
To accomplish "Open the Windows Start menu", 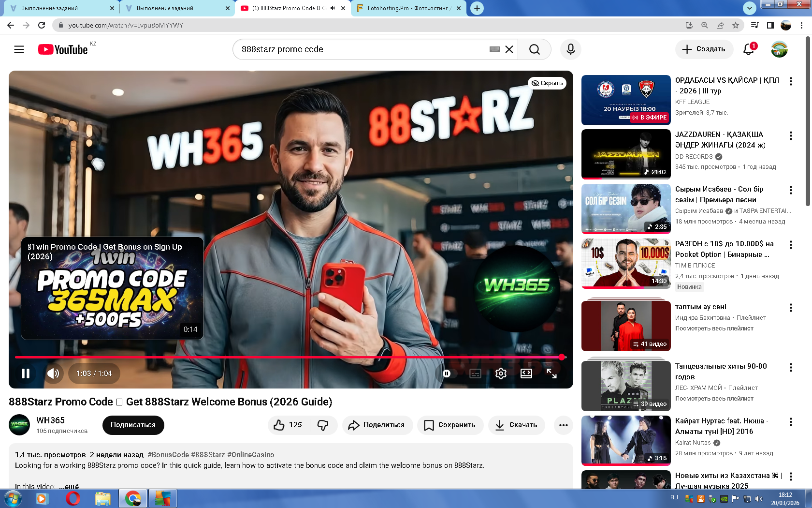I will coord(12,498).
